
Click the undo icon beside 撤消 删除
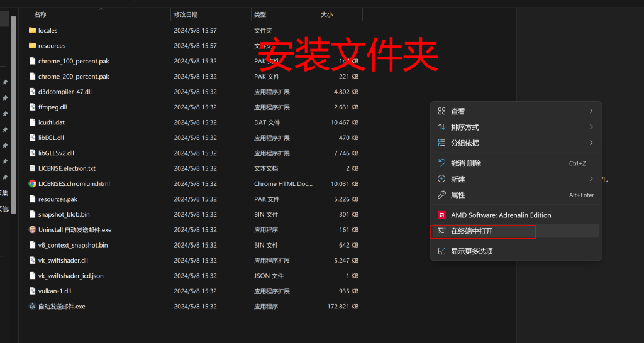(x=441, y=163)
